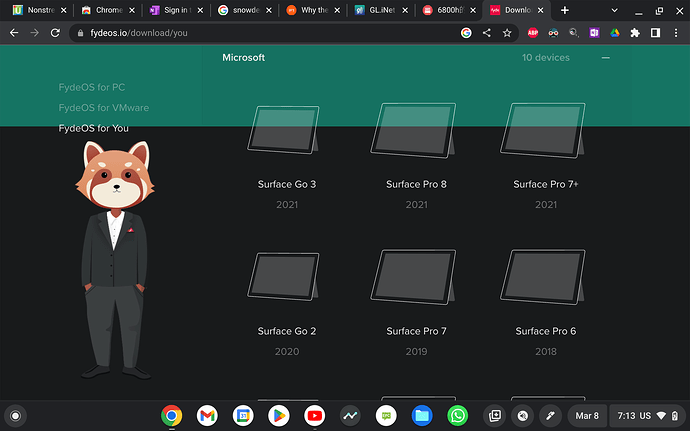The image size is (690, 431).
Task: Select the Surface Go 2 device image
Action: [283, 276]
